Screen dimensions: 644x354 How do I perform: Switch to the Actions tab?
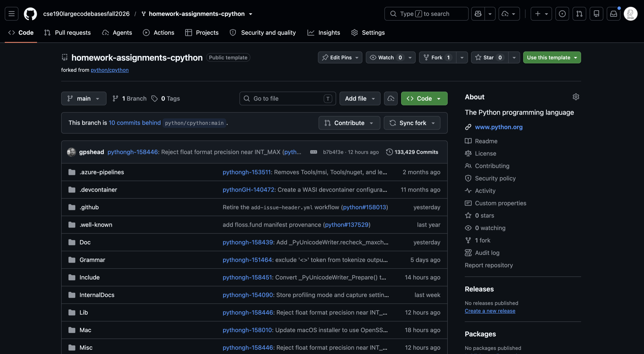pos(159,33)
